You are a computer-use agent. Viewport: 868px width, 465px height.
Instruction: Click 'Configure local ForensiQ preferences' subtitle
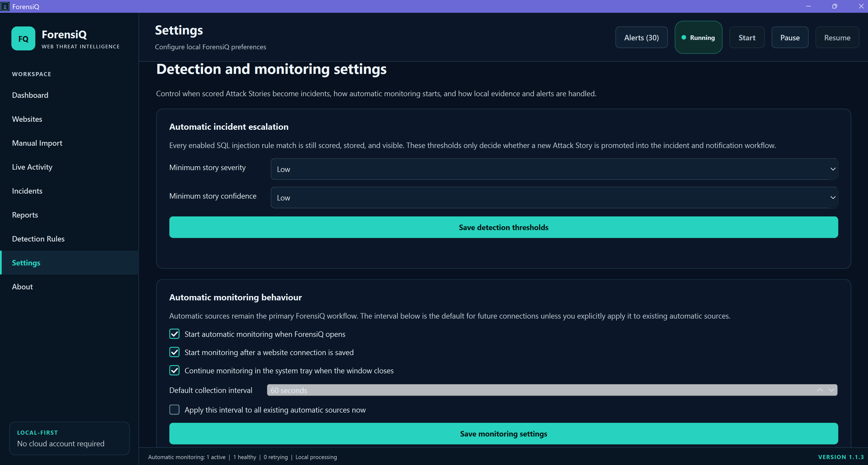(x=210, y=47)
